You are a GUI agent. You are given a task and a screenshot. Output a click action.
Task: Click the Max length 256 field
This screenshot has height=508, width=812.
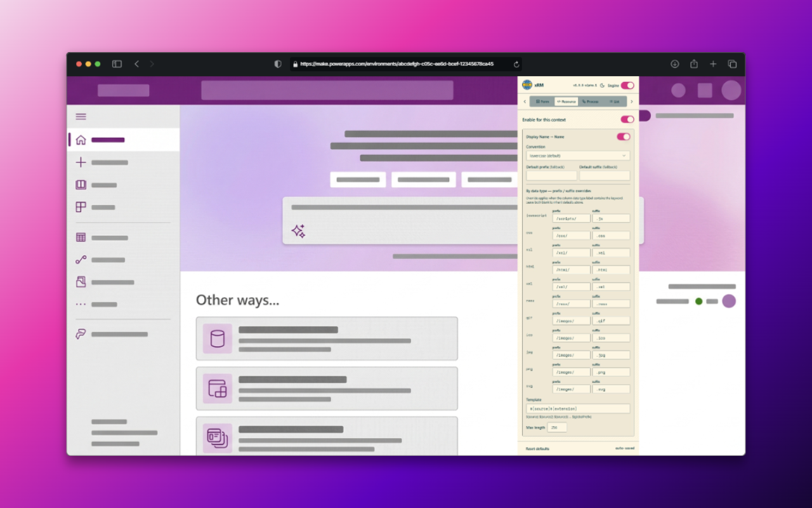(557, 428)
